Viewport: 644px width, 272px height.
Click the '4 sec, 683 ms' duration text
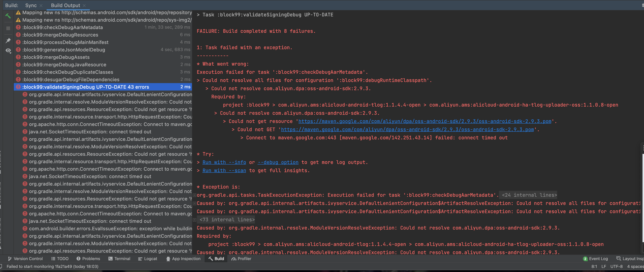point(175,50)
